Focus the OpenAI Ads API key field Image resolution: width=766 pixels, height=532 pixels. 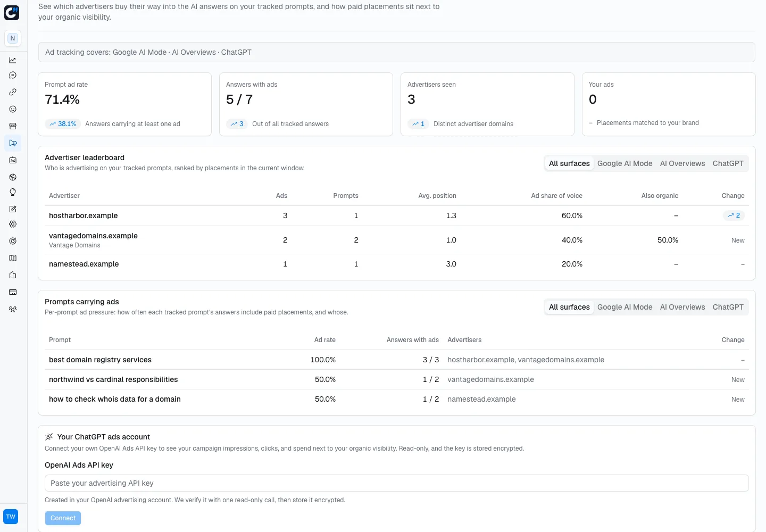pyautogui.click(x=397, y=483)
